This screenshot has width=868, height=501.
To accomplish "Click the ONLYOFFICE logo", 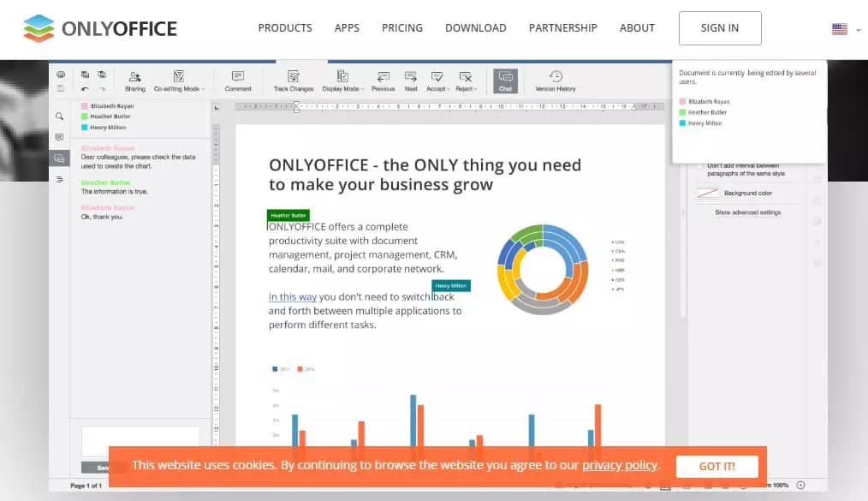I will click(100, 28).
